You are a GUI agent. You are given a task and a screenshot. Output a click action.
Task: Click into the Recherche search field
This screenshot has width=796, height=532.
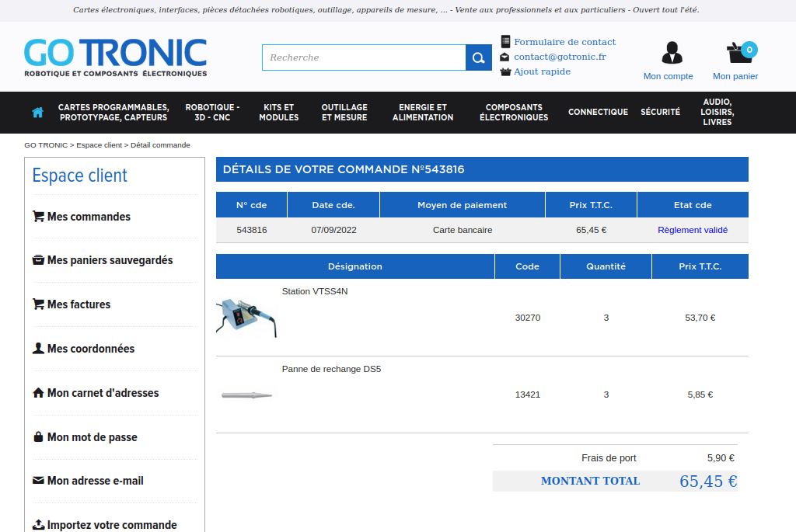click(363, 57)
